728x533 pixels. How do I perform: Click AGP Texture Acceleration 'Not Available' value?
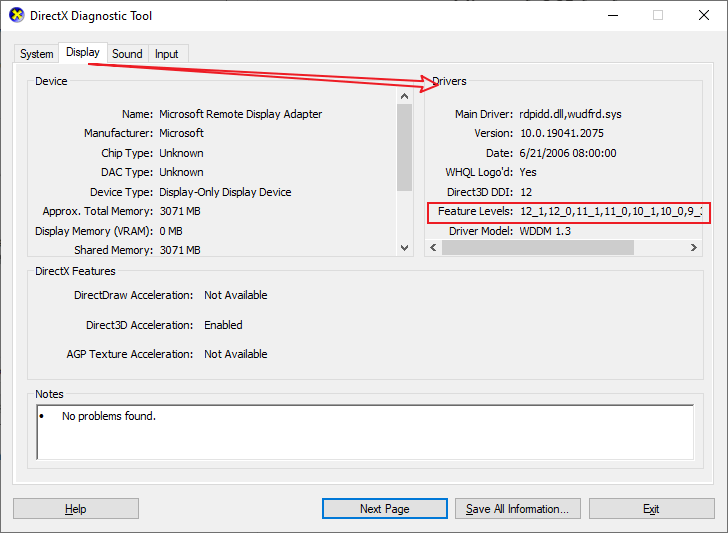[236, 354]
